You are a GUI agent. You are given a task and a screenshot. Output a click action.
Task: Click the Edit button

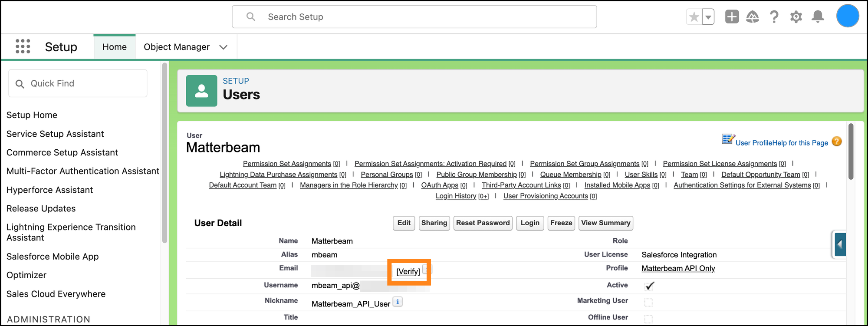point(404,223)
